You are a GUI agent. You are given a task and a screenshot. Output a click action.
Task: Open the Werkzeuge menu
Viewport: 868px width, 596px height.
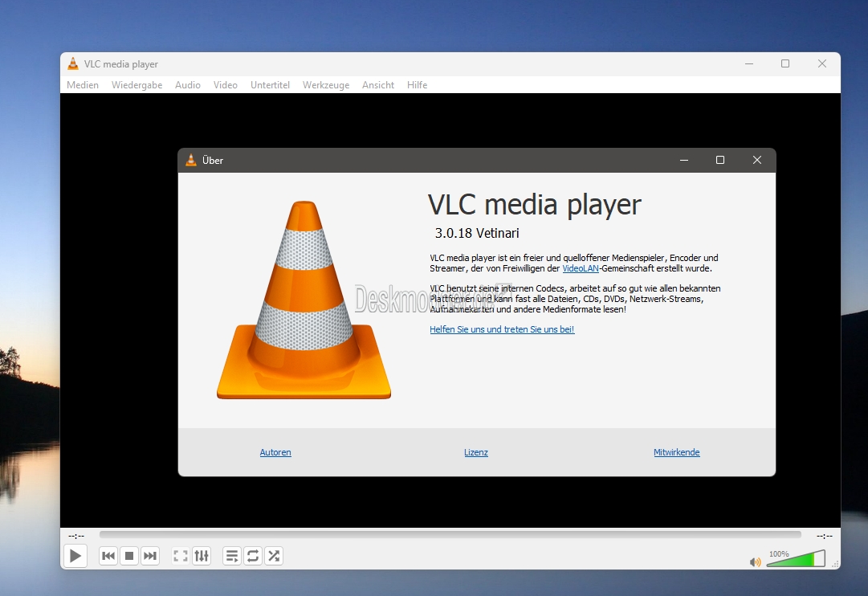[x=326, y=85]
